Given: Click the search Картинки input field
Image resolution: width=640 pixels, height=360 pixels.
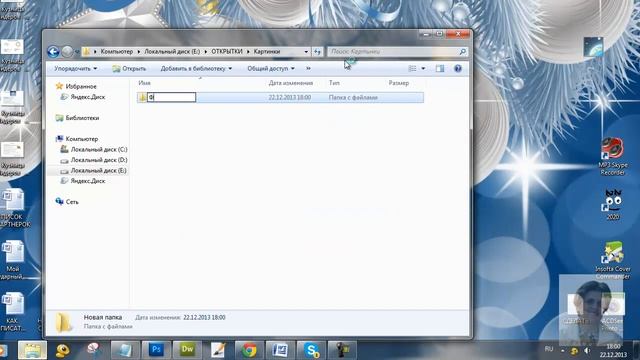Looking at the screenshot, I should point(393,51).
